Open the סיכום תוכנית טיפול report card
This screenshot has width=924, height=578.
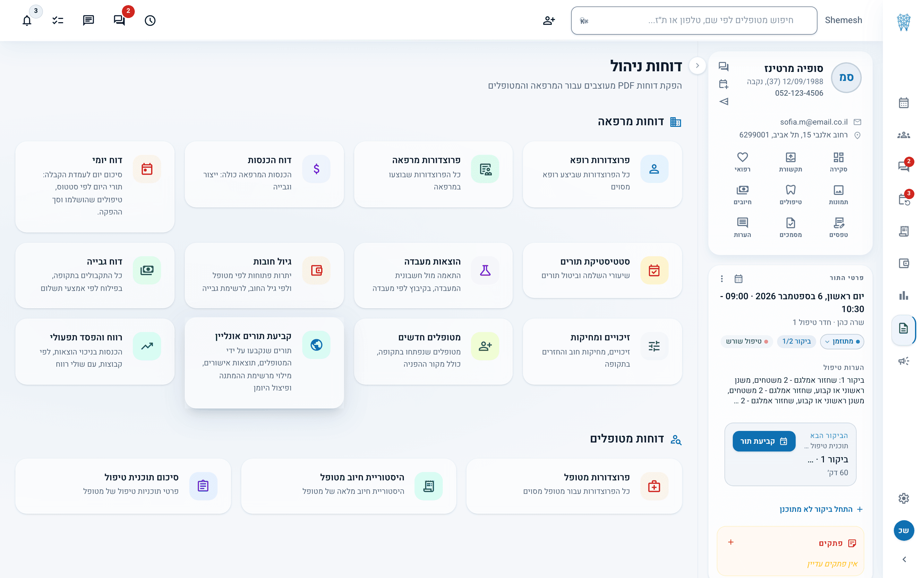coord(123,486)
